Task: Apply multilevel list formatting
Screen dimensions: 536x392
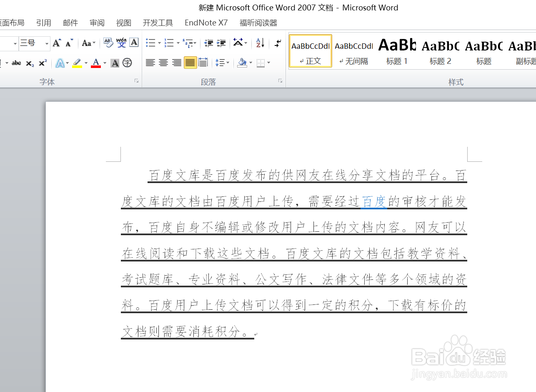Action: tap(188, 43)
